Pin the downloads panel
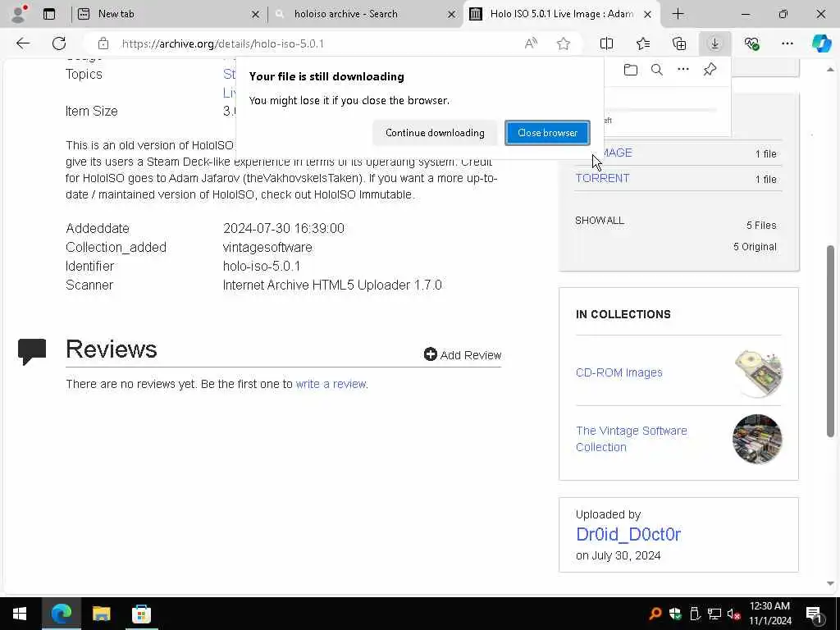 click(x=710, y=70)
